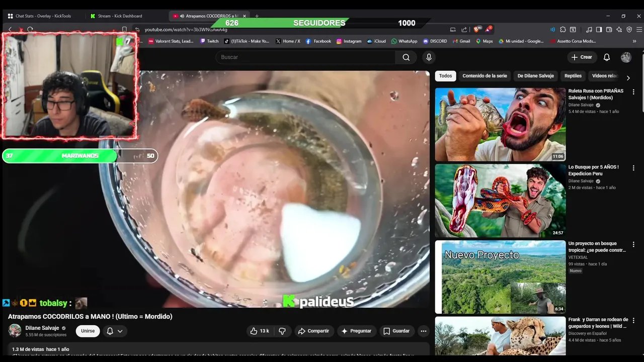The image size is (644, 362).
Task: Open the Instagram bookmark
Action: coord(349,41)
